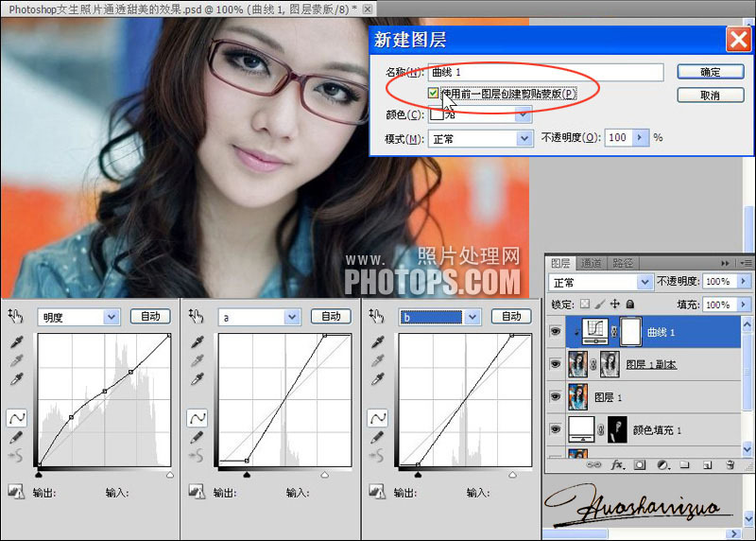Click 自动 button in 明度 panel
This screenshot has width=756, height=541.
coord(150,316)
